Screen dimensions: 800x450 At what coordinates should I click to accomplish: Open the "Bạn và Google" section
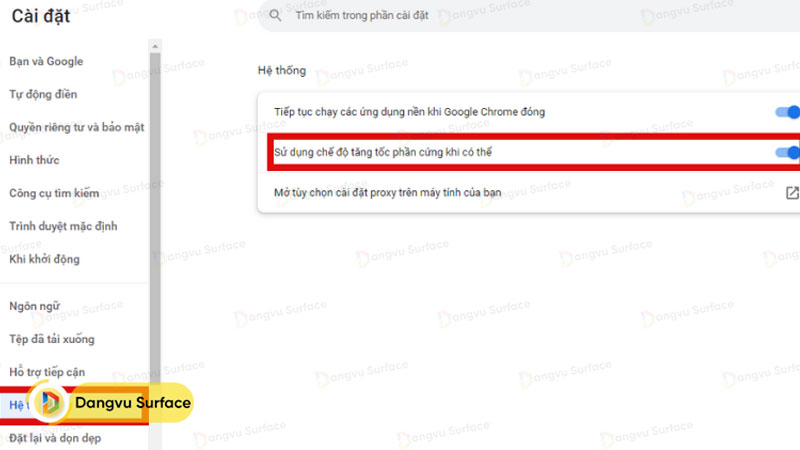(x=46, y=61)
